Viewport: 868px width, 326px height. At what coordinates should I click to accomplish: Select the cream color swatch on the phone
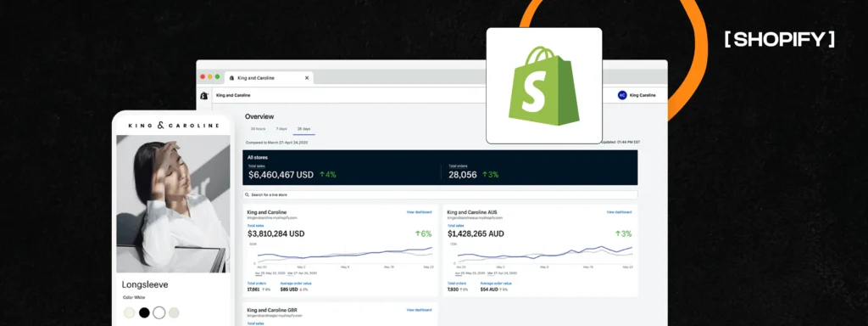pyautogui.click(x=129, y=312)
